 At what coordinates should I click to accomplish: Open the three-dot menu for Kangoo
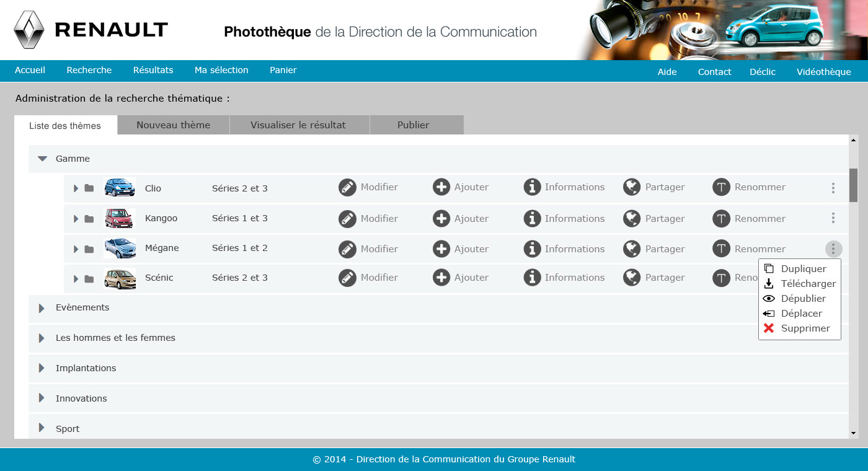tap(833, 218)
